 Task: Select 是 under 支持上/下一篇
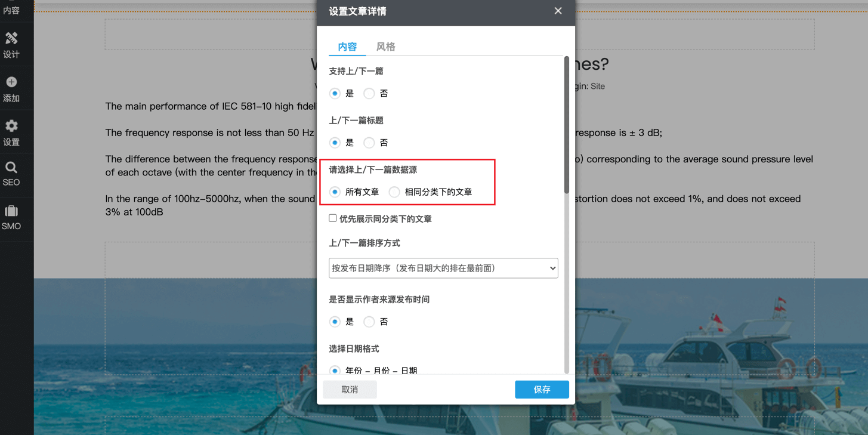pos(335,94)
